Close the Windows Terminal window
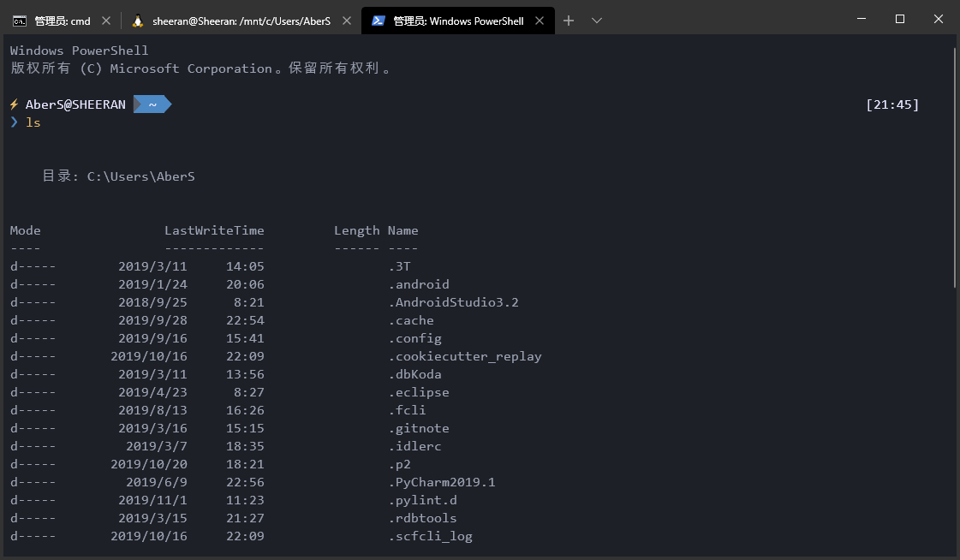The width and height of the screenshot is (960, 560). pos(939,19)
